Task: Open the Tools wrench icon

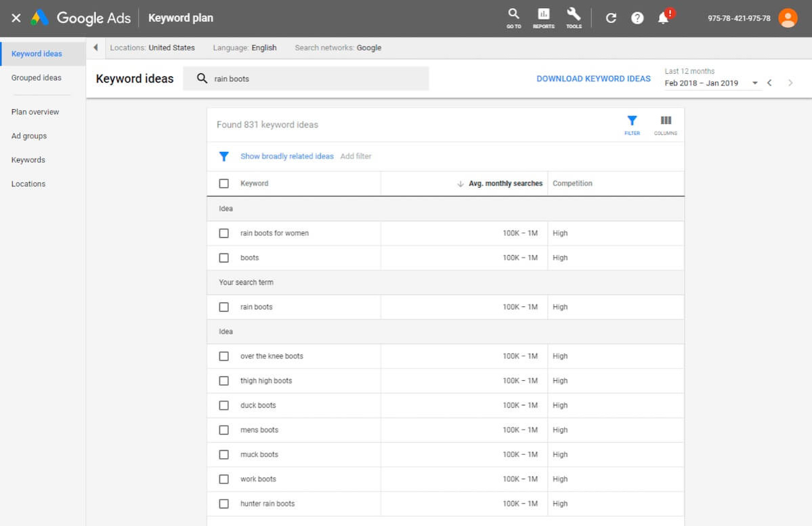Action: 573,18
